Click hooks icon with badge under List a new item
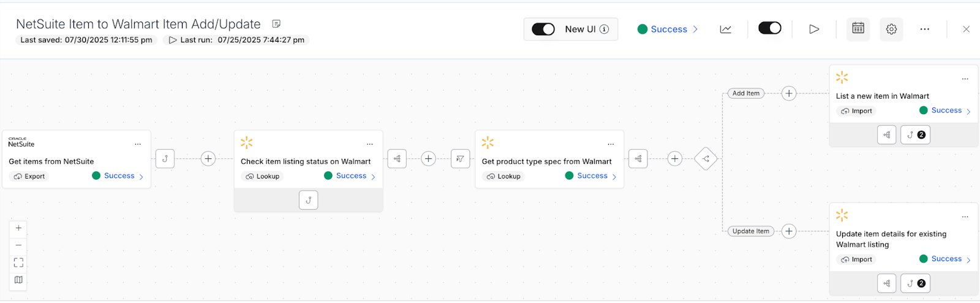This screenshot has width=980, height=303. [916, 135]
